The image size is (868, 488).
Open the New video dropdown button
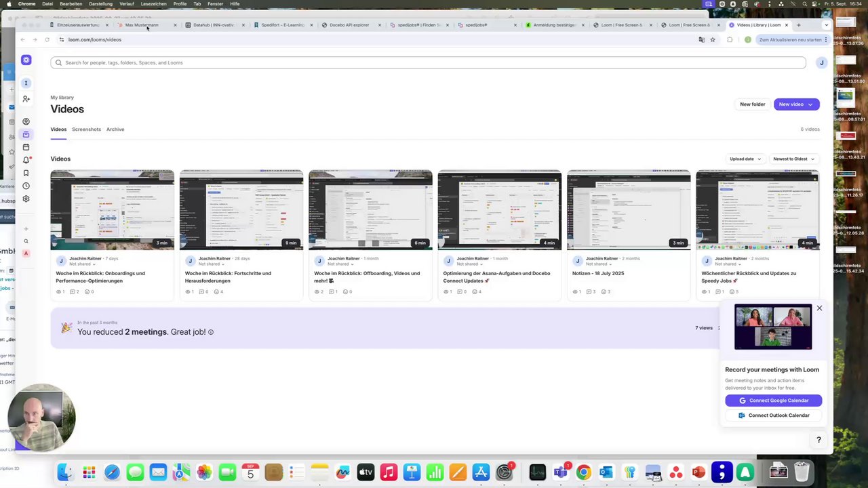(x=796, y=104)
